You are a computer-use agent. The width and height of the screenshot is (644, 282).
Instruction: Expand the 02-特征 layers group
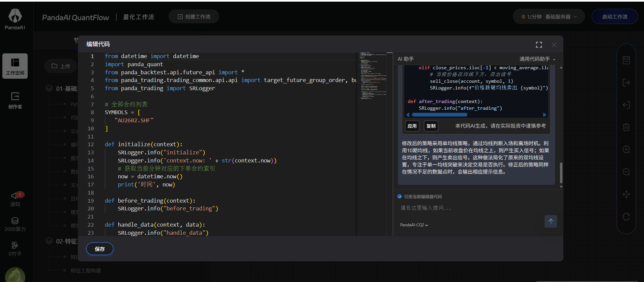62,241
